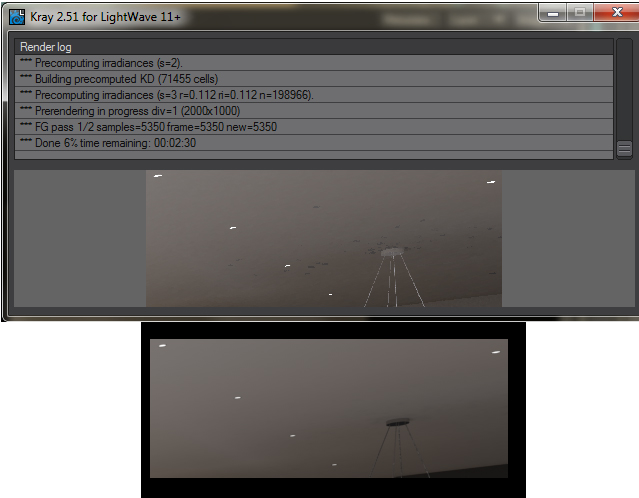Maximize the Kray render window
The width and height of the screenshot is (639, 498).
[579, 12]
